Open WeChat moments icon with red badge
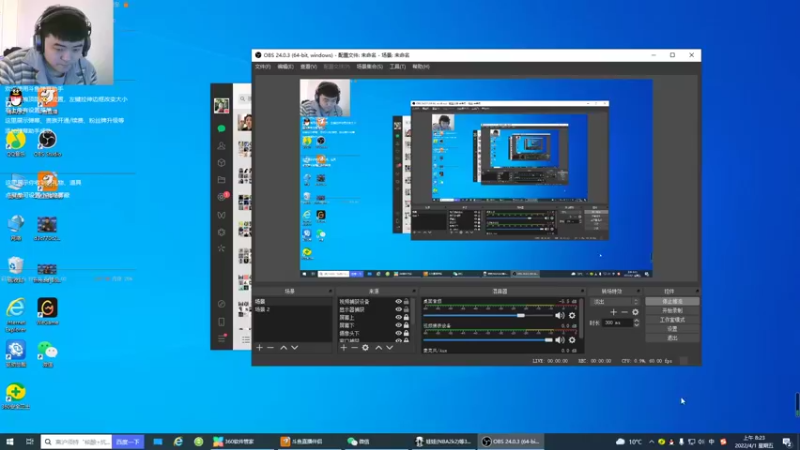The image size is (800, 450). [x=222, y=196]
